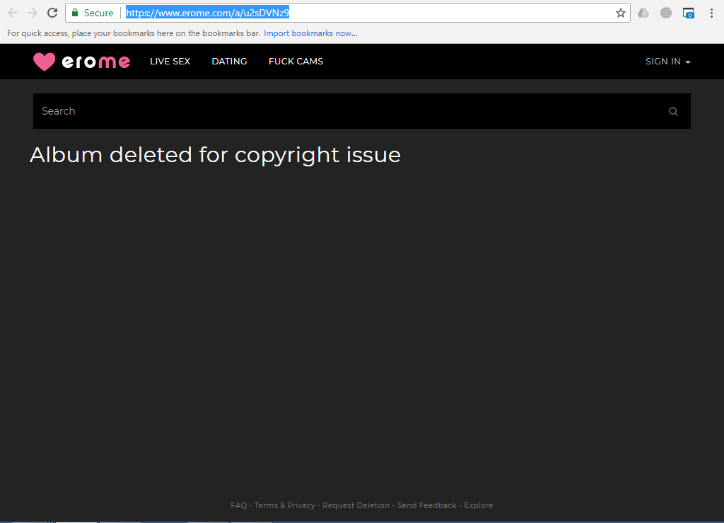Viewport: 724px width, 523px height.
Task: Open the DATING menu item
Action: point(229,61)
